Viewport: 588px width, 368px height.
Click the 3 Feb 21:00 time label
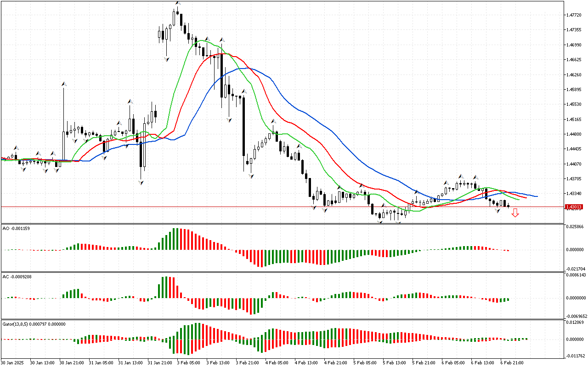(248, 363)
